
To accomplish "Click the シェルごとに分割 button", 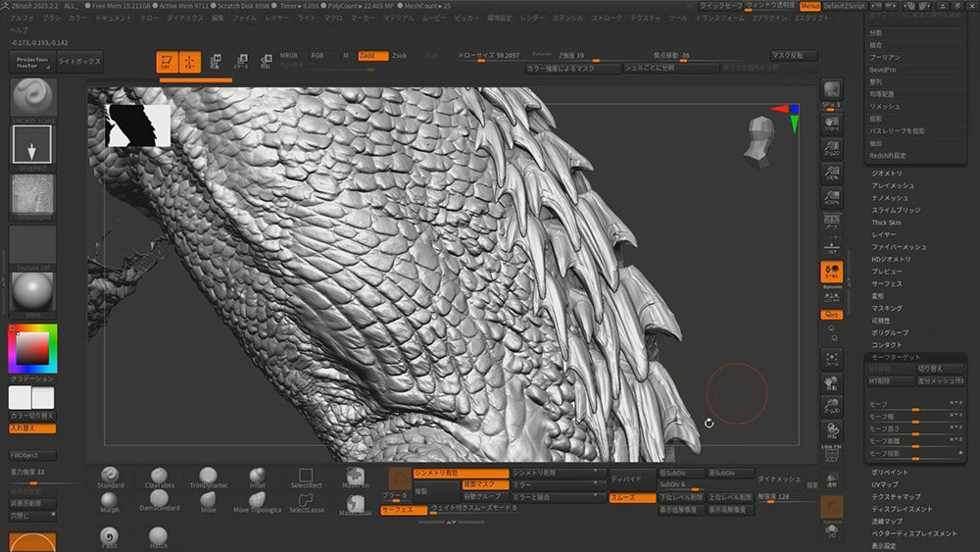I will click(670, 68).
